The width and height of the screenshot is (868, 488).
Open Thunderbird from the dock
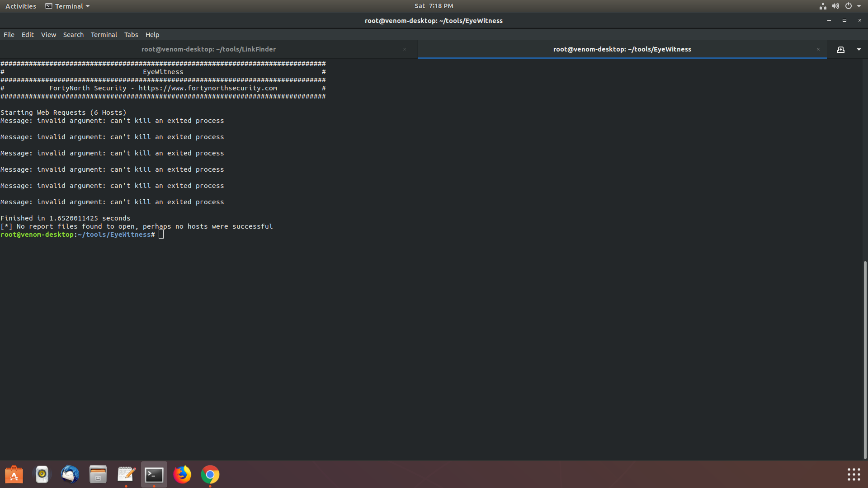point(70,475)
